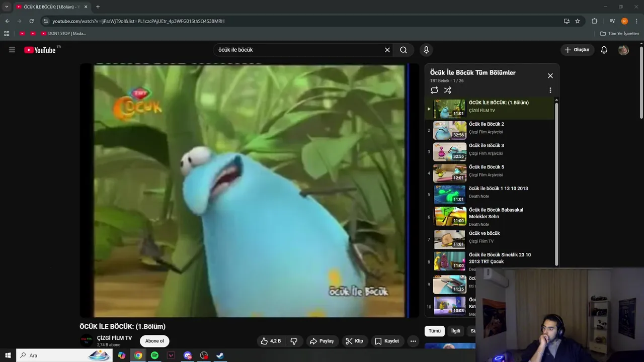This screenshot has width=644, height=362.
Task: Open Steam from the taskbar
Action: point(220,355)
